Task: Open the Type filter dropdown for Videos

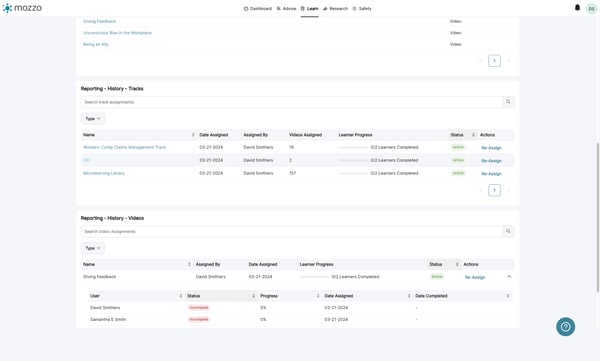Action: pyautogui.click(x=93, y=248)
